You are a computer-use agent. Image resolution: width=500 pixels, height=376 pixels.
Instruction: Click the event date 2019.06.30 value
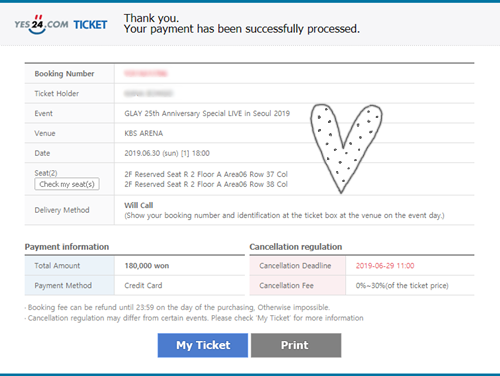coord(167,153)
